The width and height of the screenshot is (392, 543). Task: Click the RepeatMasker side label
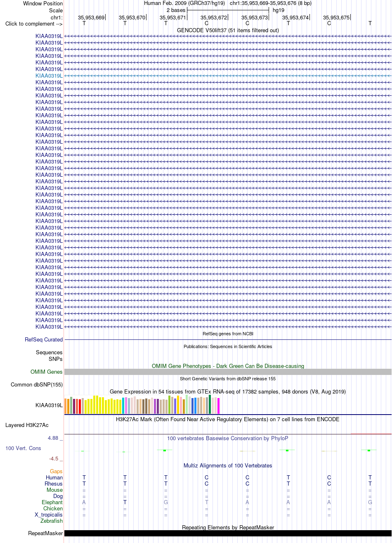(45, 533)
